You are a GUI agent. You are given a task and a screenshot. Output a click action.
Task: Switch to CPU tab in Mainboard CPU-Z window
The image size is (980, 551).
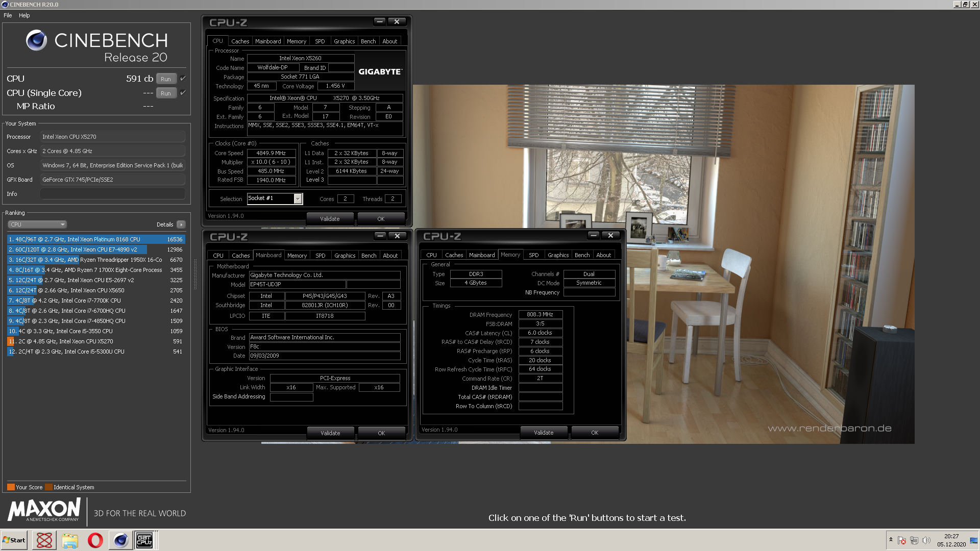coord(218,256)
